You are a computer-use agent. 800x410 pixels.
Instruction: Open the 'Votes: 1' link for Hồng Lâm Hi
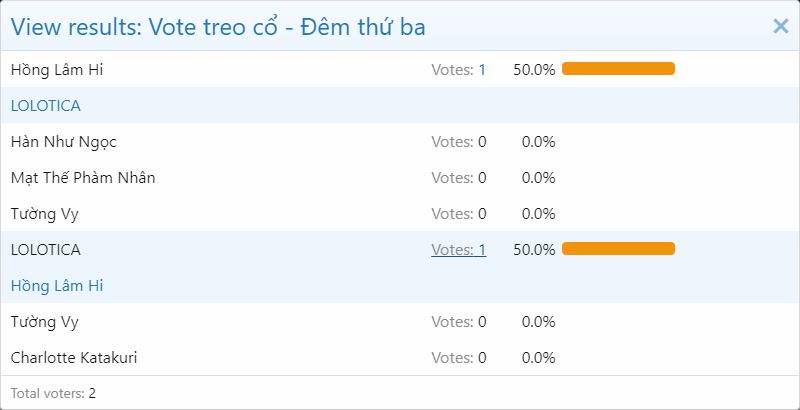point(458,70)
